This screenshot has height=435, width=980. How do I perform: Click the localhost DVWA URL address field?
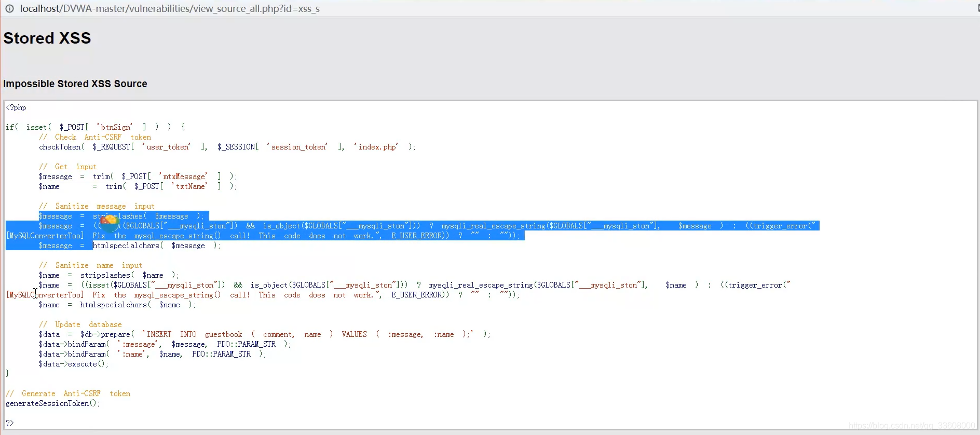click(x=170, y=8)
